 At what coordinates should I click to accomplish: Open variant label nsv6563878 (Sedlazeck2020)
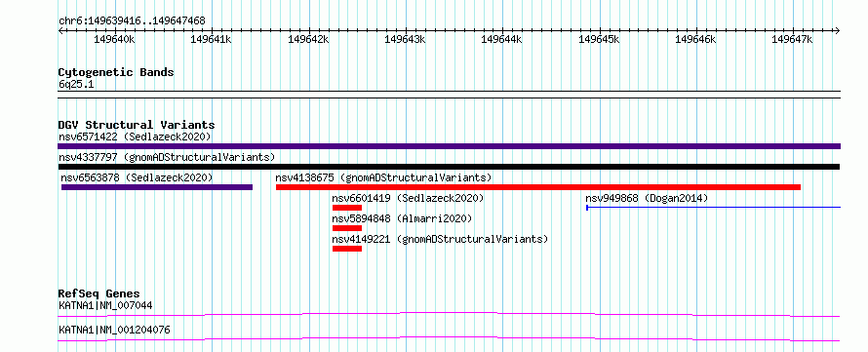137,177
